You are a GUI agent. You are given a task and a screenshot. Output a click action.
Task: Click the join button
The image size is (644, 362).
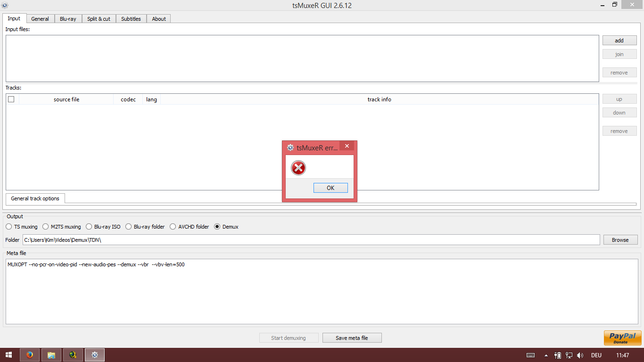pyautogui.click(x=619, y=54)
